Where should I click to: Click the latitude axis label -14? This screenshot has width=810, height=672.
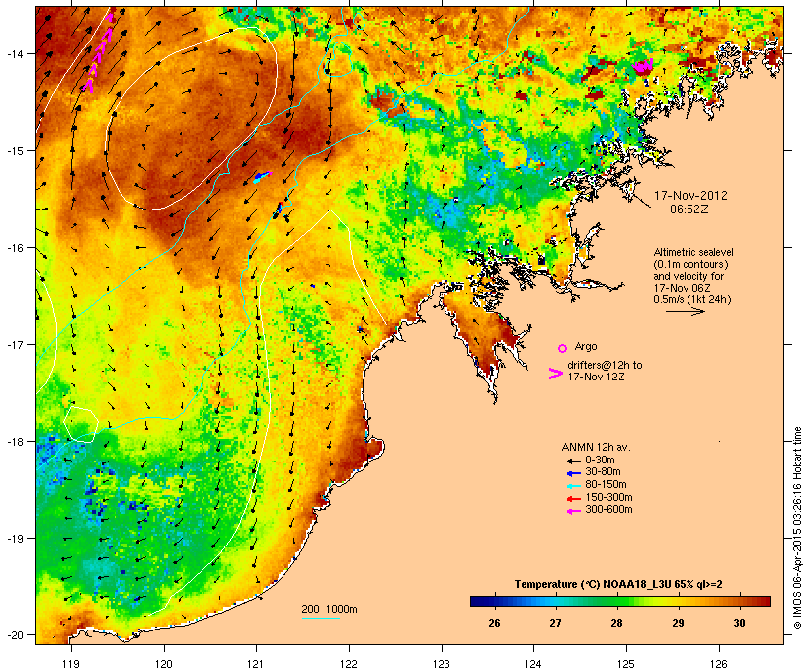pyautogui.click(x=14, y=53)
